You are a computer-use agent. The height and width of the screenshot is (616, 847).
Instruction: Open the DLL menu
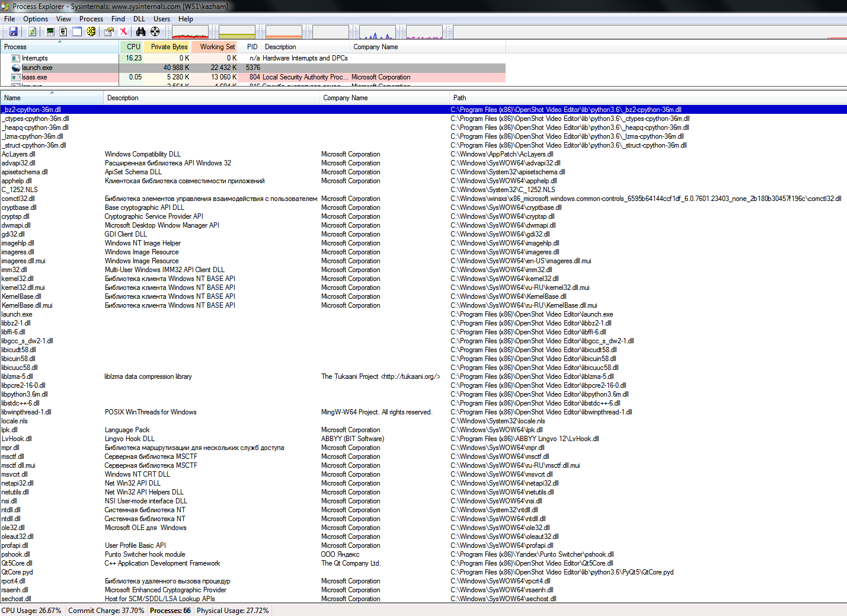[x=139, y=18]
